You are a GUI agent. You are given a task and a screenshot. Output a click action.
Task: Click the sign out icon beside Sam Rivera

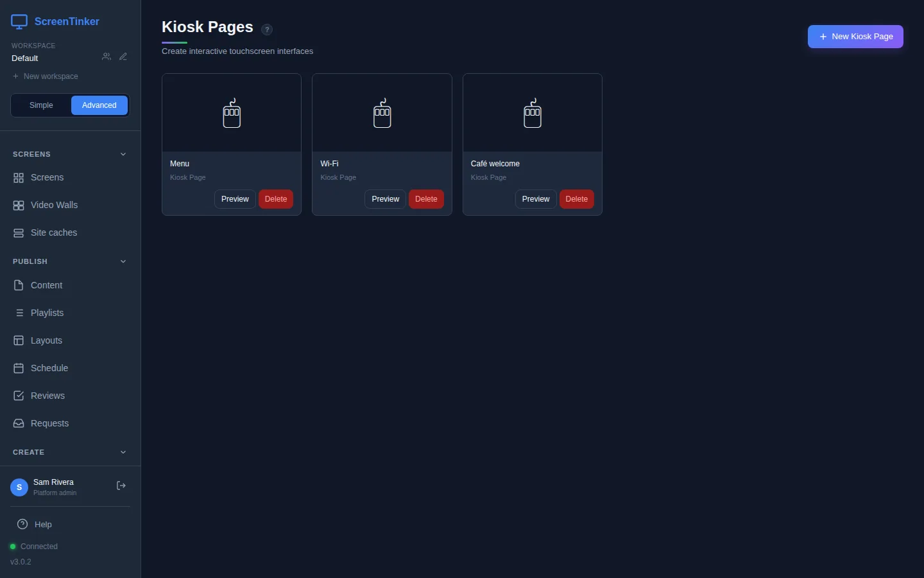[x=121, y=486]
